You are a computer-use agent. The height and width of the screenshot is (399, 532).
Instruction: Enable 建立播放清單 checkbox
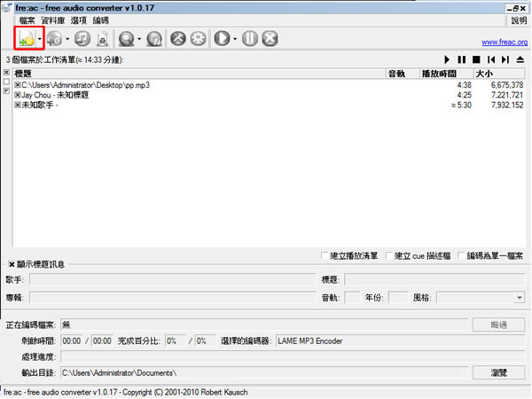[325, 256]
